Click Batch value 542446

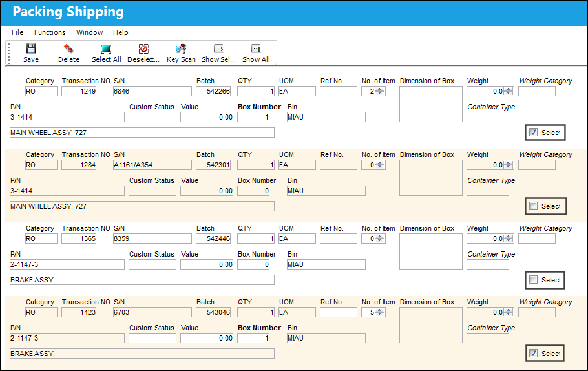213,238
